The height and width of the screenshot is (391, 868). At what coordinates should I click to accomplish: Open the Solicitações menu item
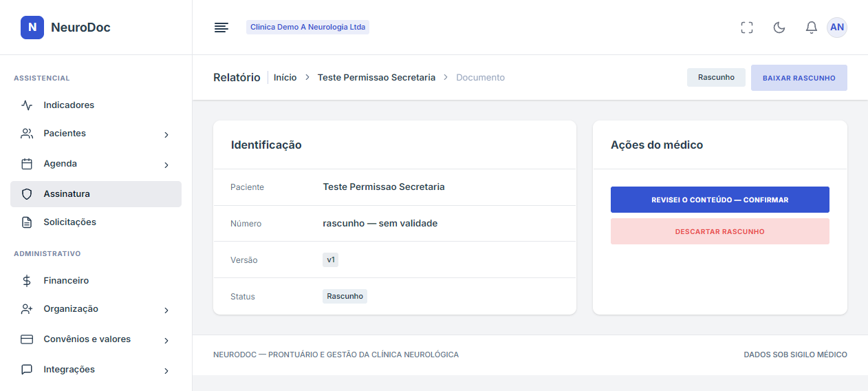pyautogui.click(x=96, y=222)
